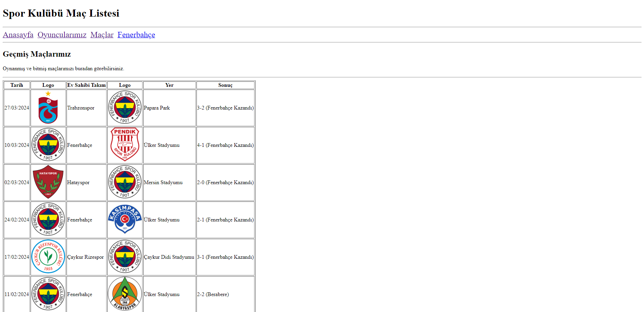Click the 3-1 (Fenerbahçe Kazandı) result
The image size is (644, 312).
tap(225, 257)
